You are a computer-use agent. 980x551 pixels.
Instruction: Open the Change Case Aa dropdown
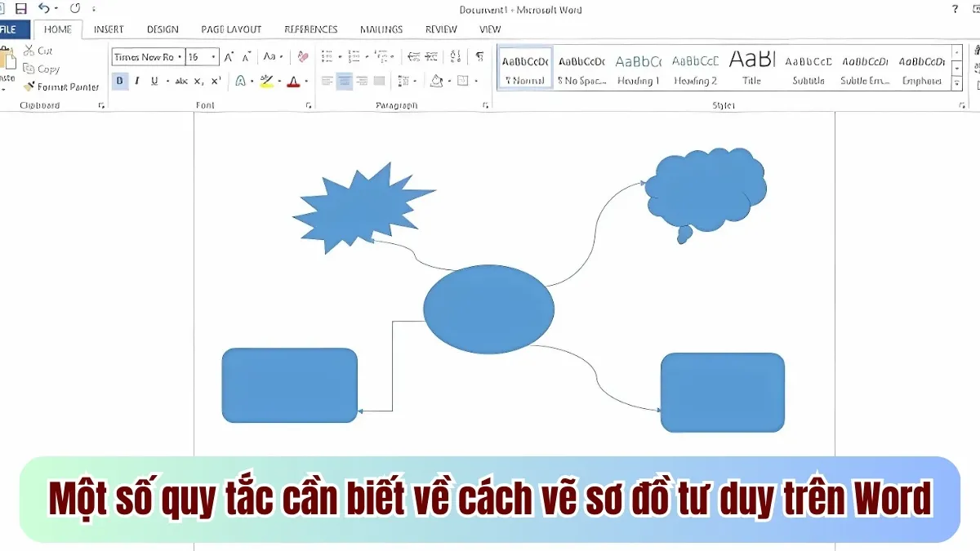pyautogui.click(x=272, y=57)
